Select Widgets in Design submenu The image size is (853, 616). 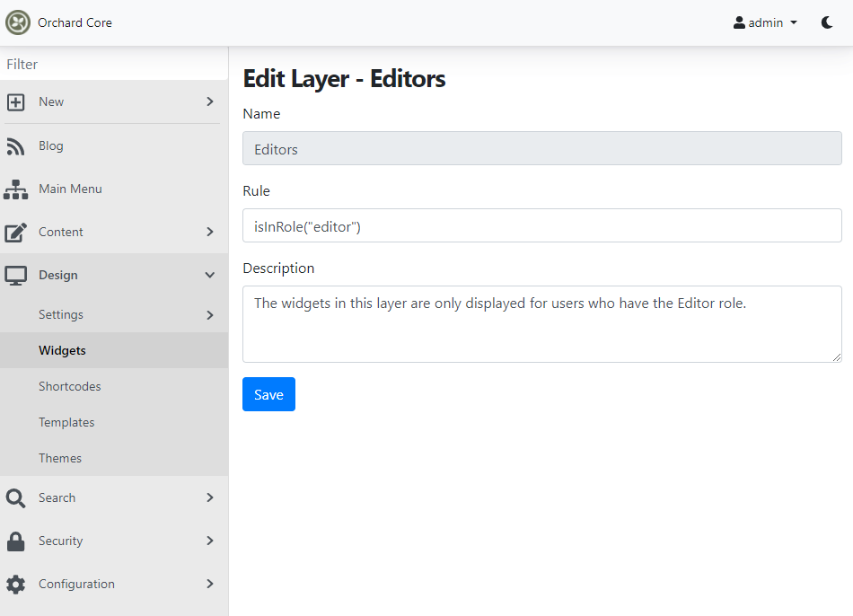point(114,350)
